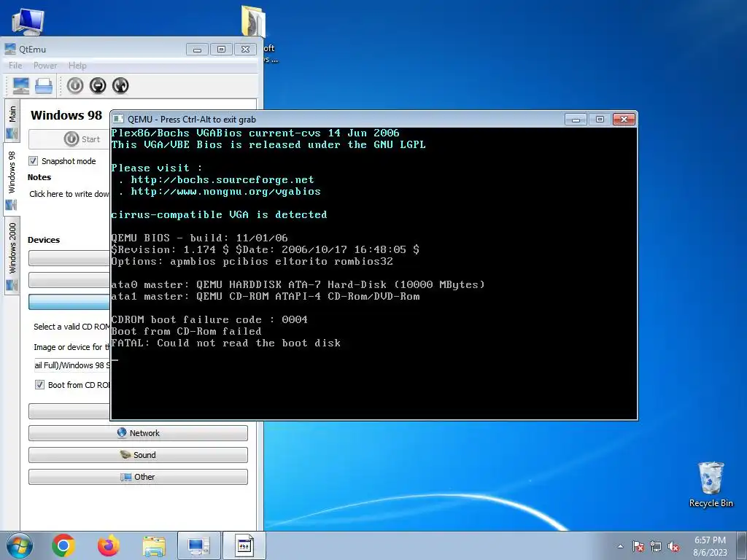Click the 'Windows 98' heading in QtEmu

[66, 115]
